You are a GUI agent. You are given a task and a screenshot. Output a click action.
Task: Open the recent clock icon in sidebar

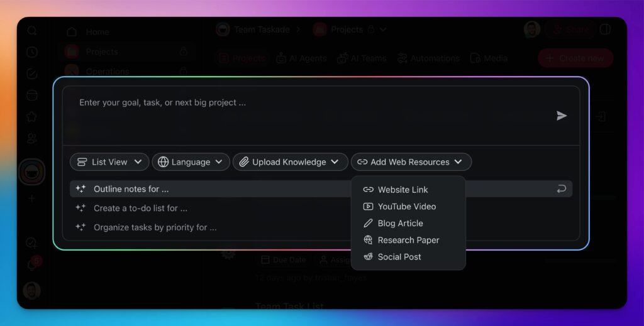pos(31,52)
